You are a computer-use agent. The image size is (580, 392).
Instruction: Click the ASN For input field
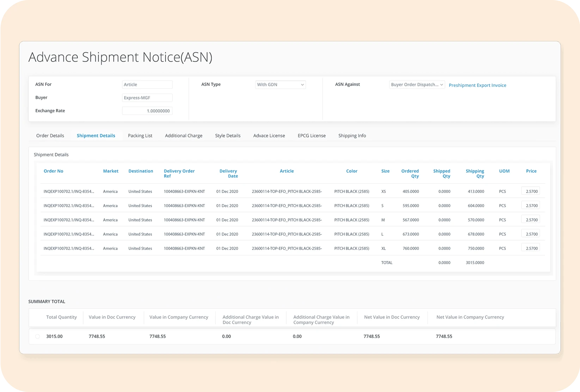tap(147, 85)
